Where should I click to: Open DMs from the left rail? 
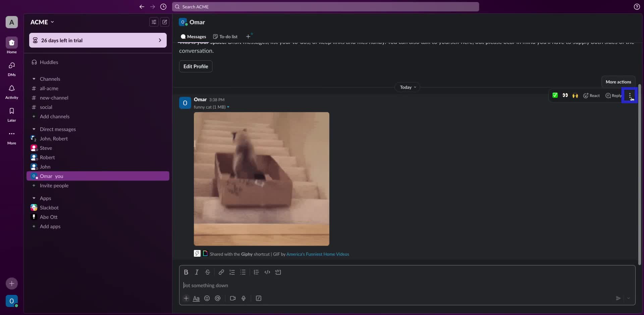click(x=11, y=69)
